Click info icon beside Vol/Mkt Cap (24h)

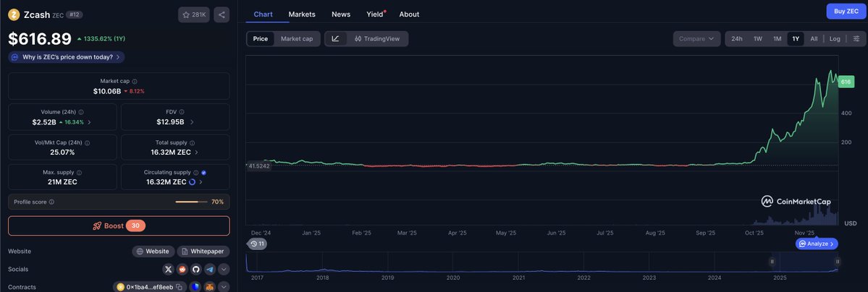pos(87,142)
